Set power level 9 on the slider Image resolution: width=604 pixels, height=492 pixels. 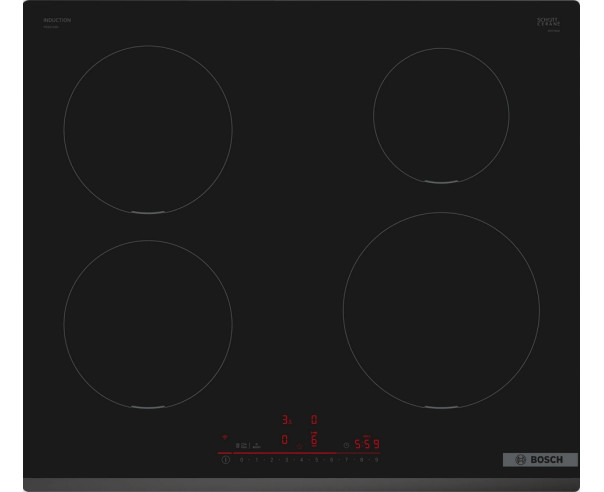[377, 460]
